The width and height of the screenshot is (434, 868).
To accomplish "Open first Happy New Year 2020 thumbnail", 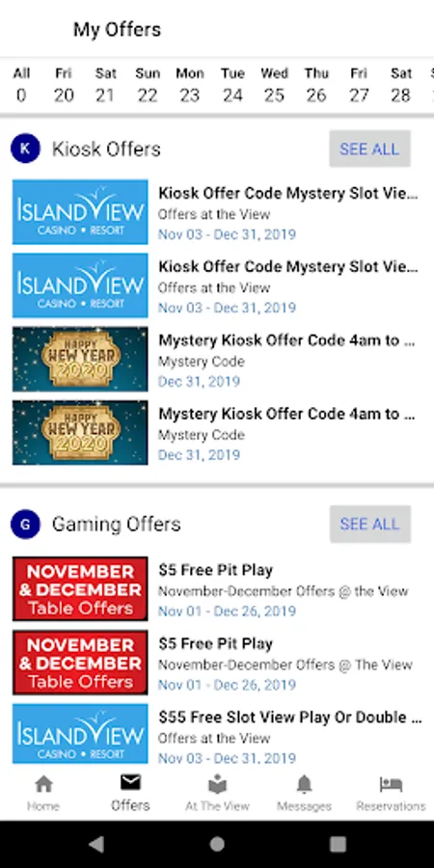I will tap(80, 359).
